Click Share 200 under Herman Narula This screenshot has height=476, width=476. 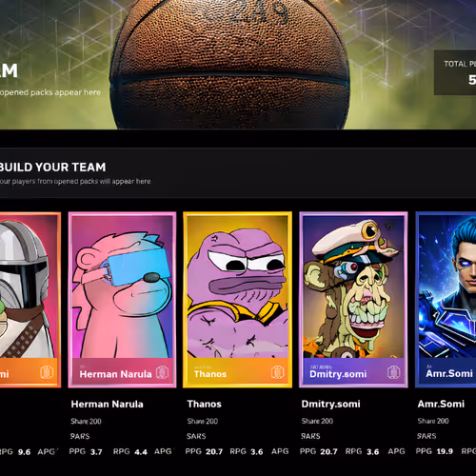click(86, 422)
